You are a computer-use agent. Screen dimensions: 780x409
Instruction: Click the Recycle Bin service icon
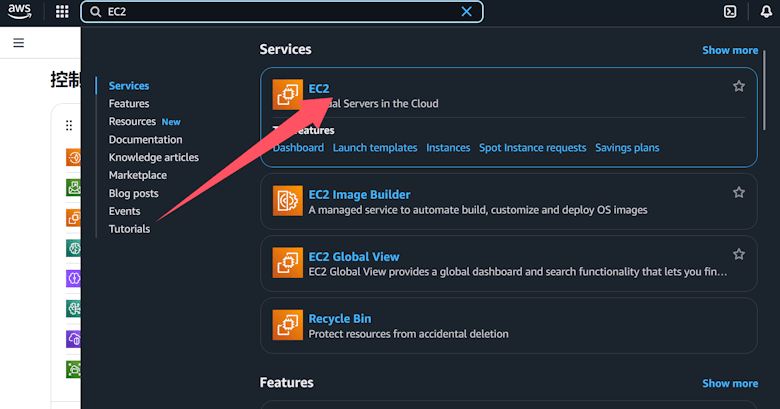pos(288,325)
